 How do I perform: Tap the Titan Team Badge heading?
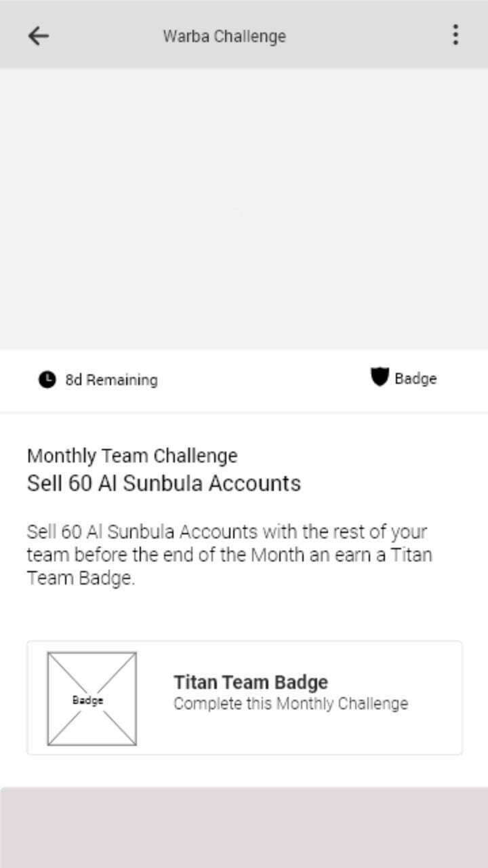[251, 682]
